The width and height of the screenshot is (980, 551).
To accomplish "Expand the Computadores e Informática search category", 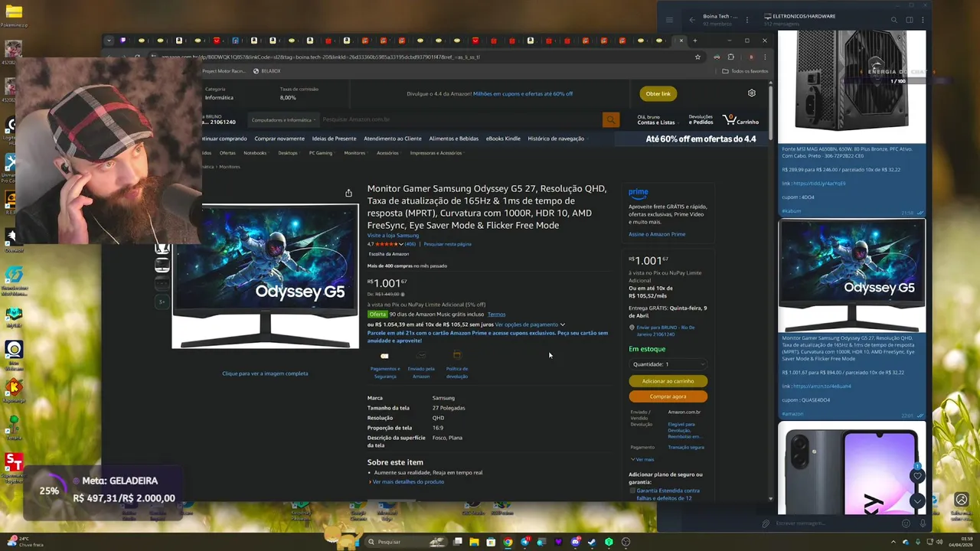I will 283,120.
